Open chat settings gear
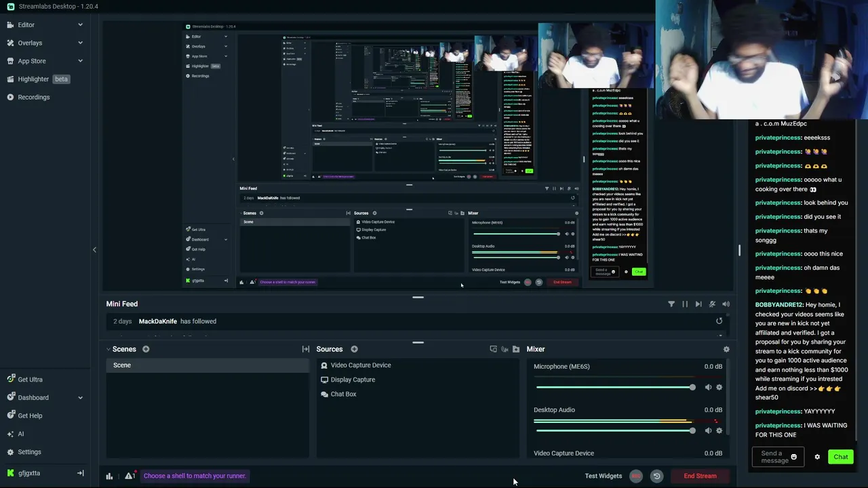Viewport: 868px width, 488px height. [817, 457]
